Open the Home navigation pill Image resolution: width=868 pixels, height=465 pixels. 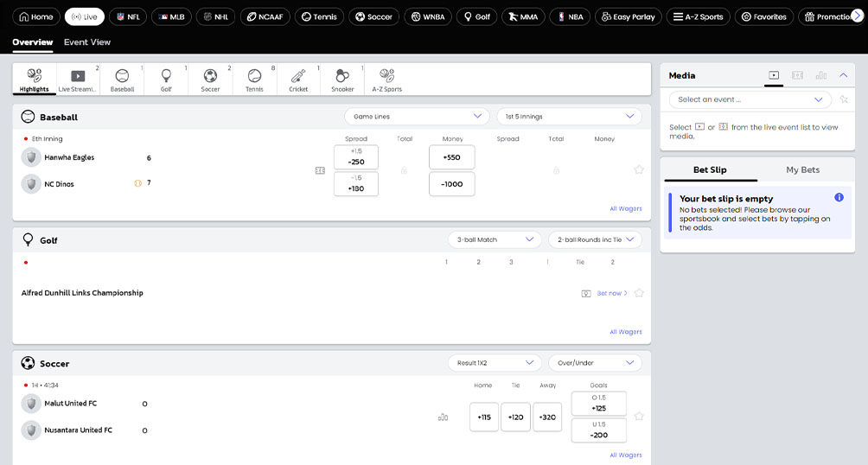(36, 16)
